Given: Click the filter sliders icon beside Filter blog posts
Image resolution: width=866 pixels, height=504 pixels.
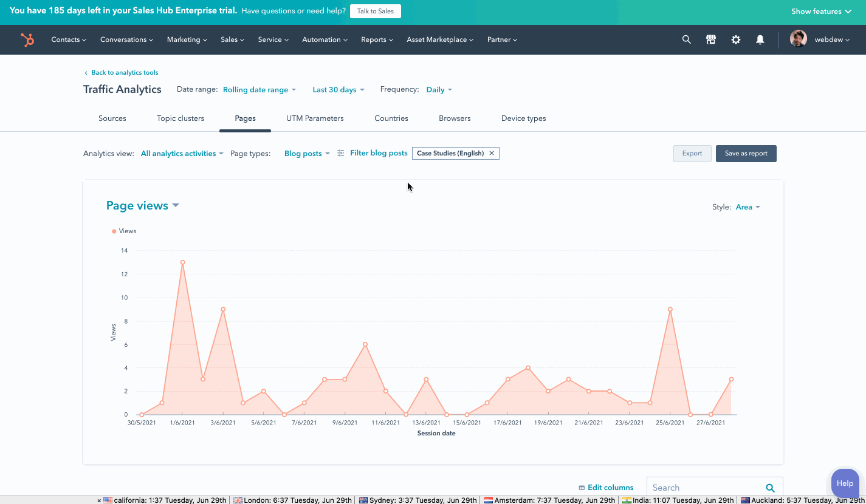Looking at the screenshot, I should pos(340,153).
